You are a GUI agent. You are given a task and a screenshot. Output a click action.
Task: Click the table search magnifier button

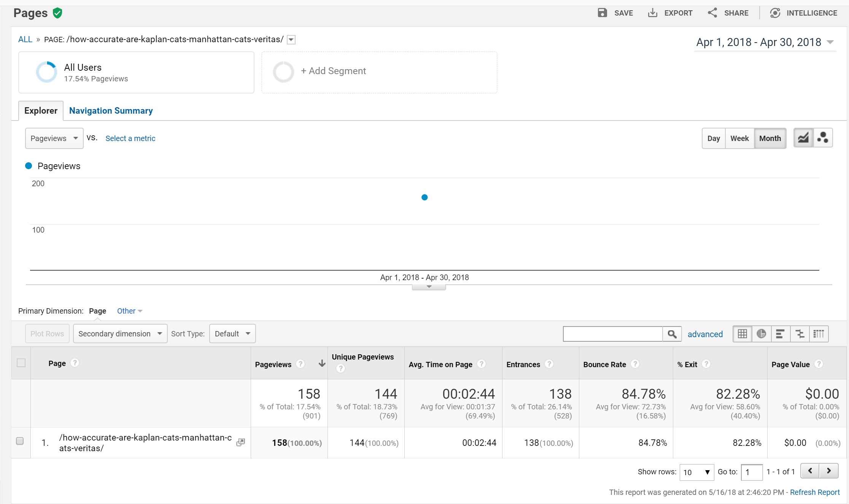pyautogui.click(x=672, y=334)
